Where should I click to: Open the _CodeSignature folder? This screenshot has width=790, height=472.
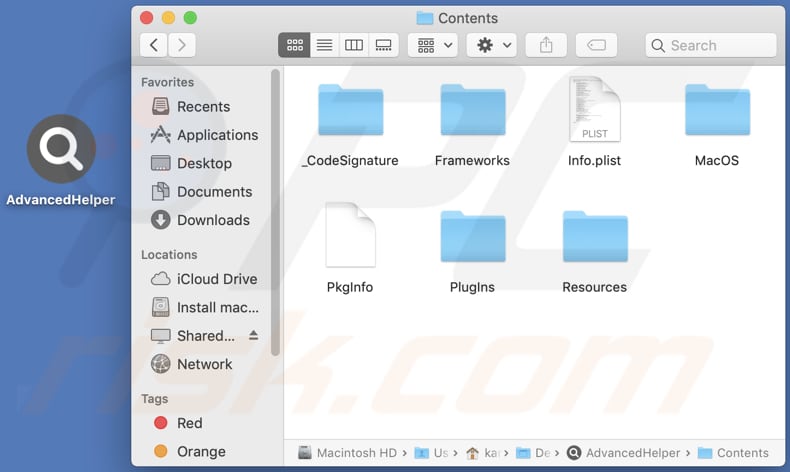click(x=351, y=110)
